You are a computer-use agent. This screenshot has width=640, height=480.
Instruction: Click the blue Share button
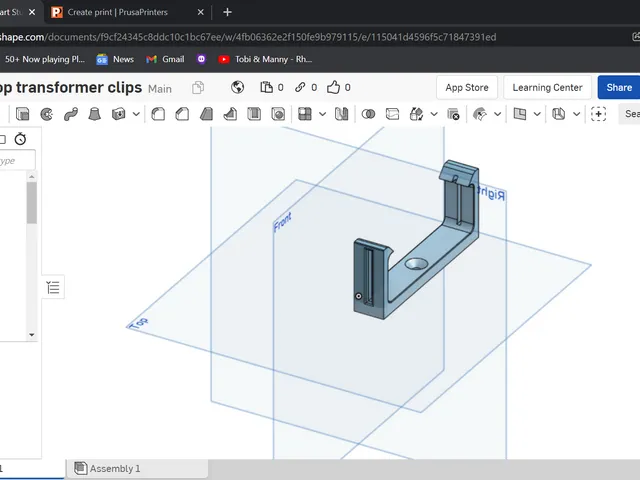click(x=619, y=87)
